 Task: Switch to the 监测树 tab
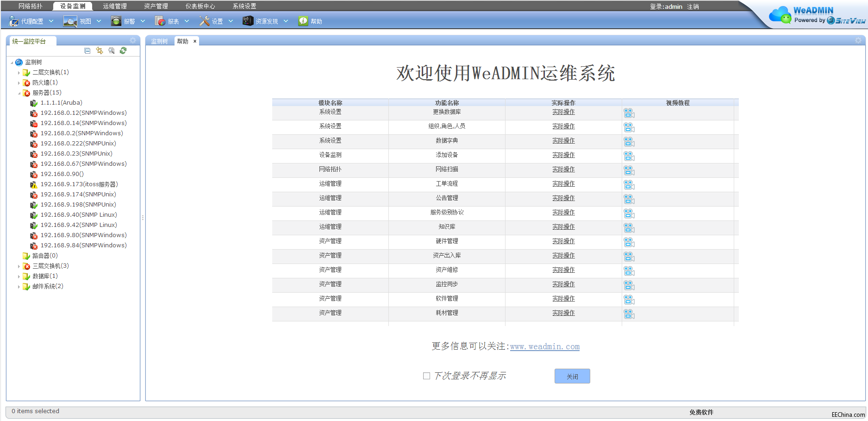(x=159, y=41)
